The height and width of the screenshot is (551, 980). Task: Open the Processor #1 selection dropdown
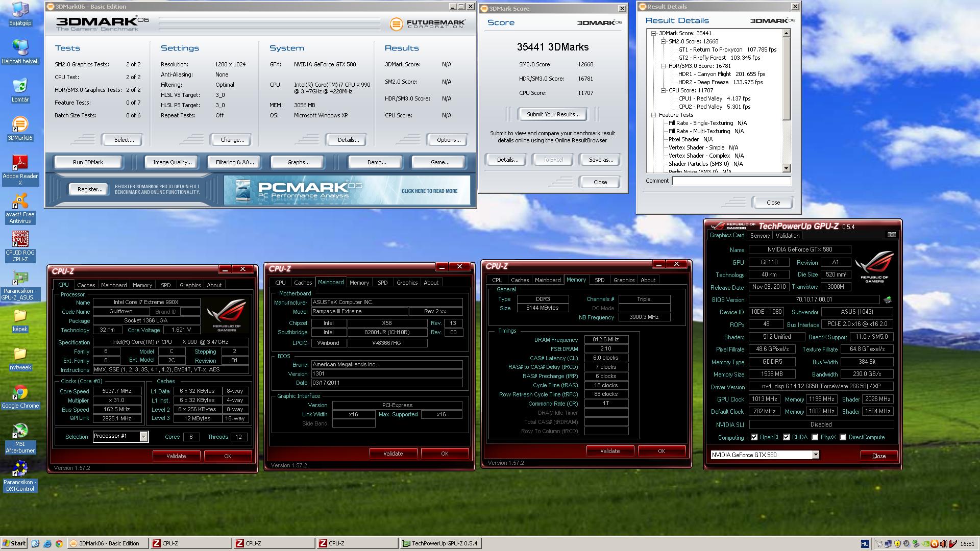[144, 436]
